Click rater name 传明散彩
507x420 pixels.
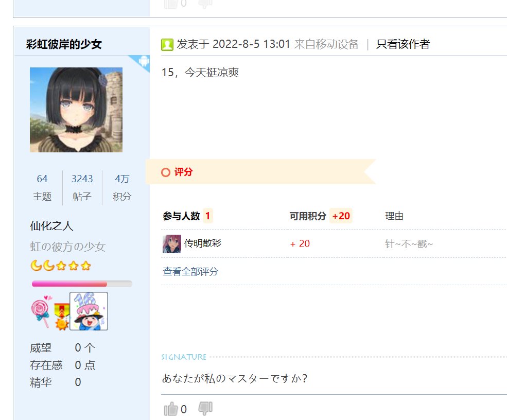click(203, 243)
